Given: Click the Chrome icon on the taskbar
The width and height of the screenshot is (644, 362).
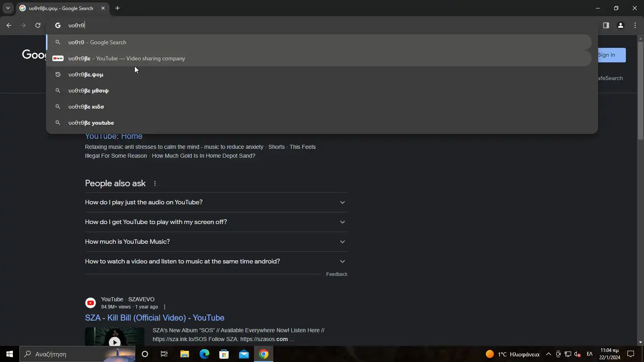Looking at the screenshot, I should pos(264,354).
